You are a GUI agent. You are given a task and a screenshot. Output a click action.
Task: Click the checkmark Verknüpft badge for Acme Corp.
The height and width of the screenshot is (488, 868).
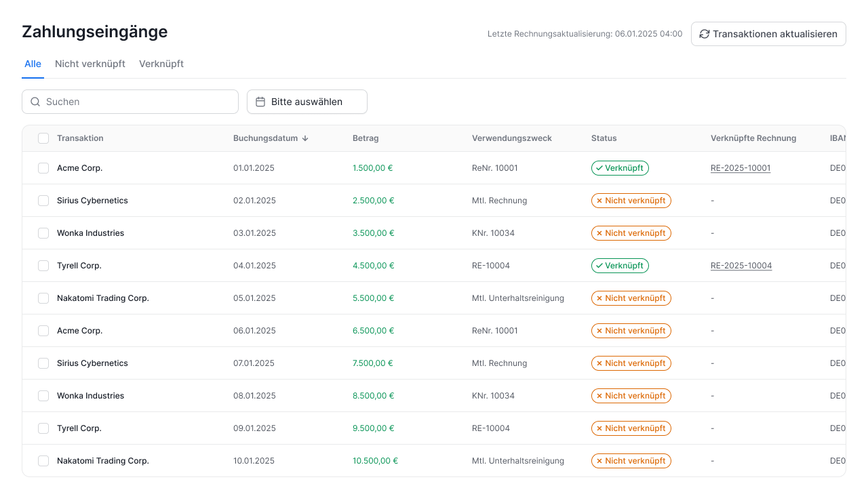[620, 168]
